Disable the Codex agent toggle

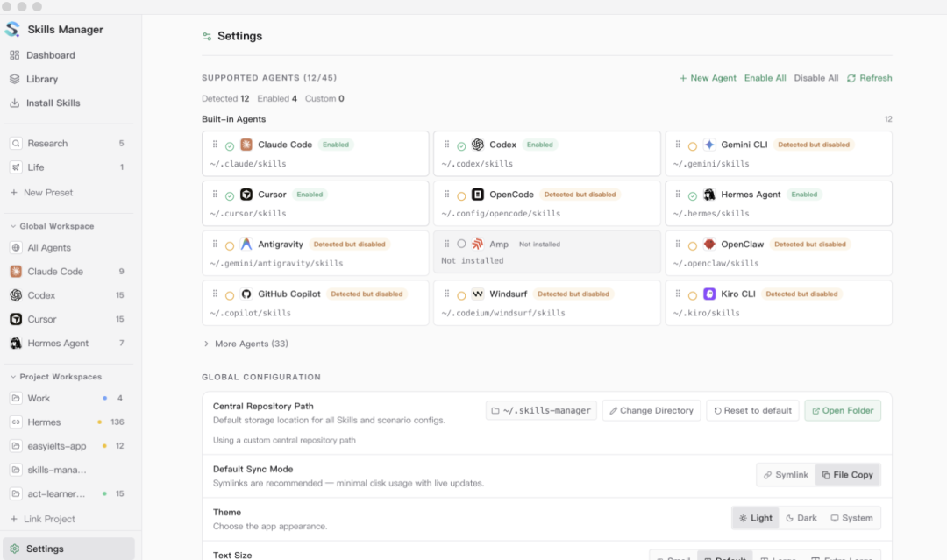[x=461, y=146]
